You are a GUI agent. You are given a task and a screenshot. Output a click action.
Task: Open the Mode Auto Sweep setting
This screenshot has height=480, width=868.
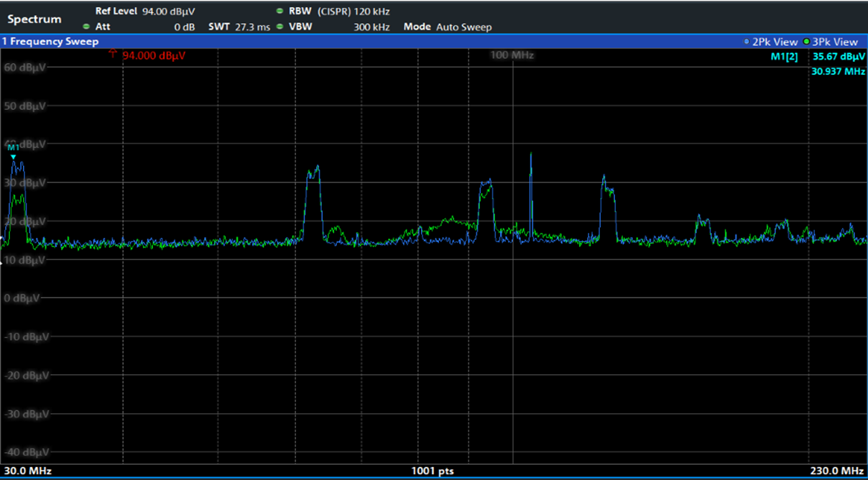[x=448, y=27]
